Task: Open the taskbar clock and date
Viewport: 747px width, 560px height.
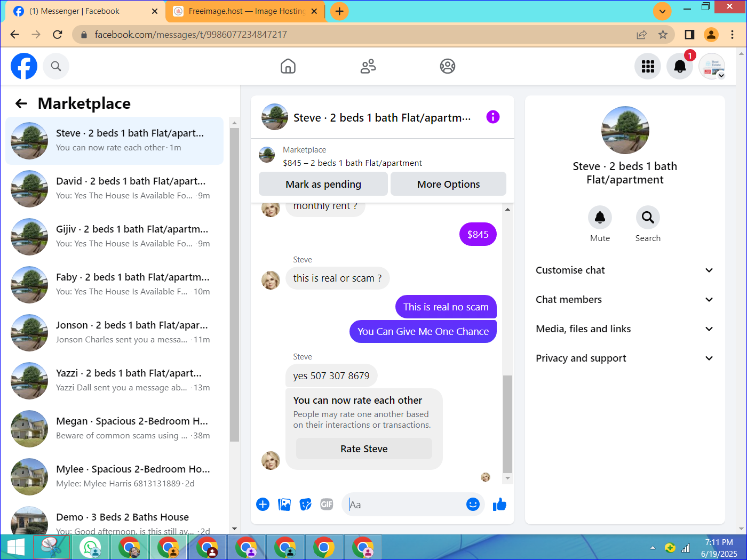Action: [719, 548]
